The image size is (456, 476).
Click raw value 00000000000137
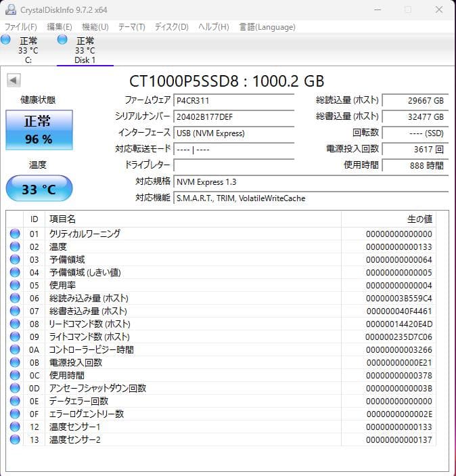click(399, 440)
